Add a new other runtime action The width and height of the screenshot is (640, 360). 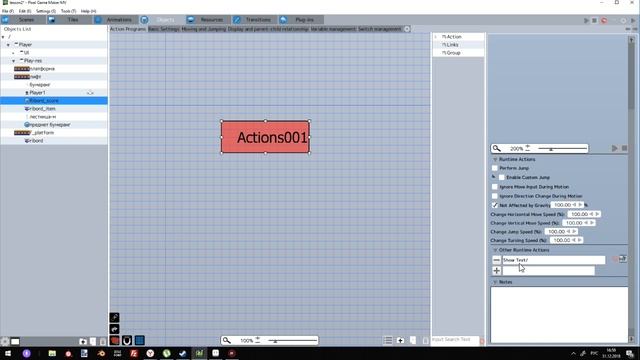point(496,270)
